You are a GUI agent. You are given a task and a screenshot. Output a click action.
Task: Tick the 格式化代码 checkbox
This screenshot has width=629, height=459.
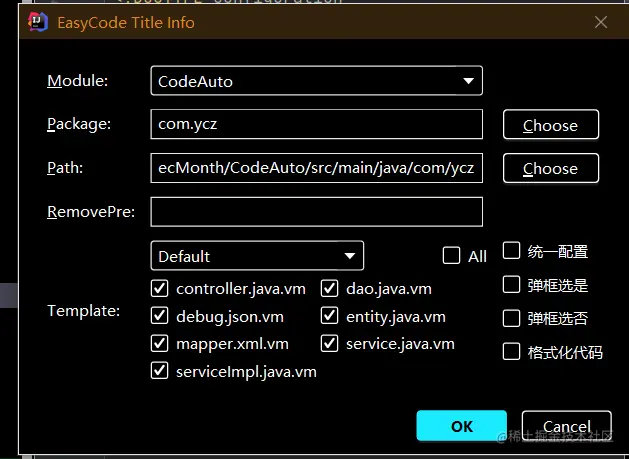point(511,351)
